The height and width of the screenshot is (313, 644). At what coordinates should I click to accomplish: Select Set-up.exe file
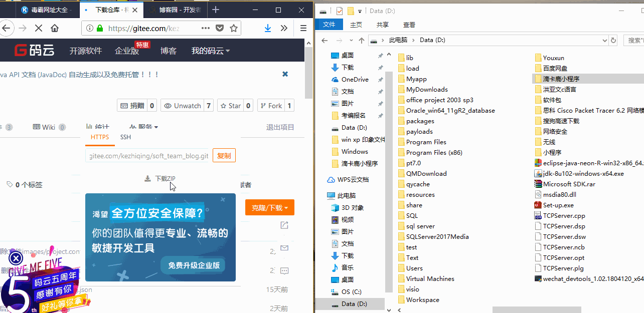click(554, 205)
